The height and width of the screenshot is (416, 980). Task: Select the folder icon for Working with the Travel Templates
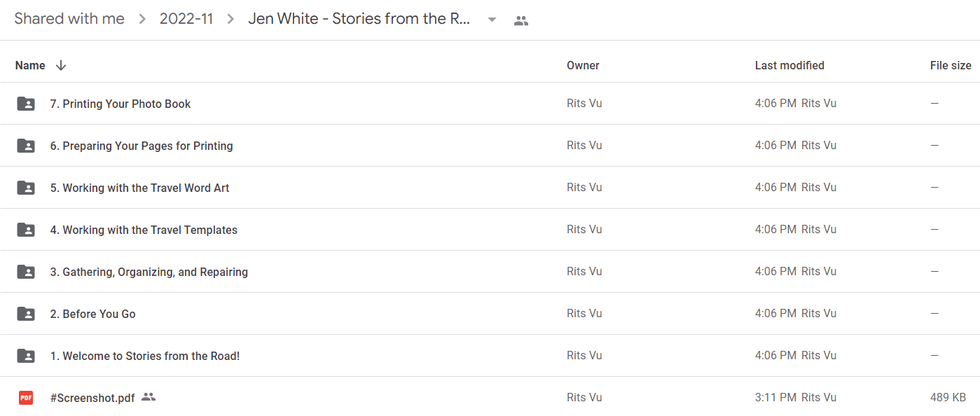26,230
